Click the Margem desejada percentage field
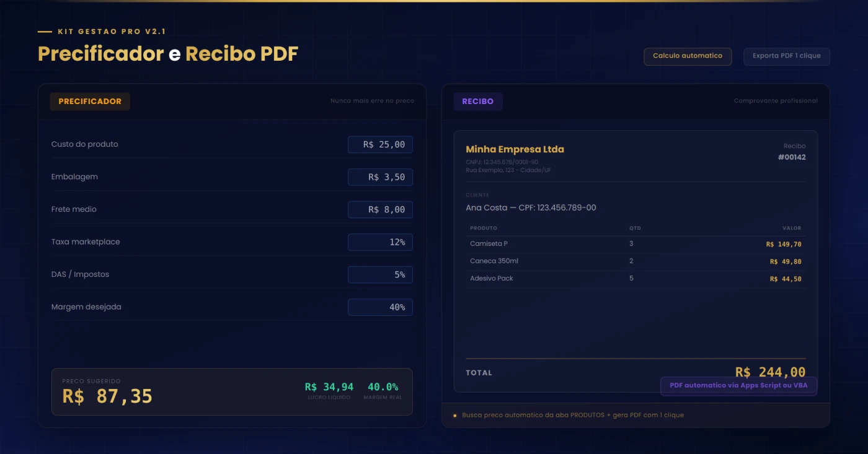This screenshot has width=868, height=454. (x=380, y=307)
